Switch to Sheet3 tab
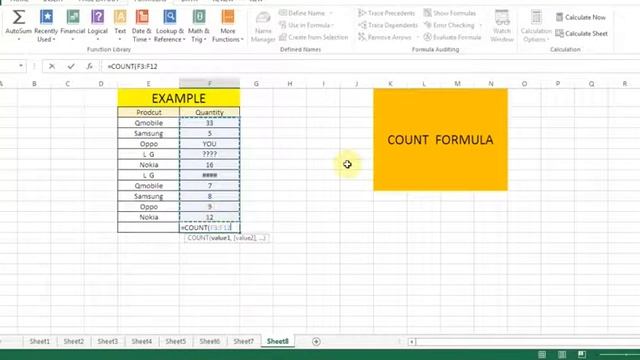The image size is (640, 360). pyautogui.click(x=107, y=341)
